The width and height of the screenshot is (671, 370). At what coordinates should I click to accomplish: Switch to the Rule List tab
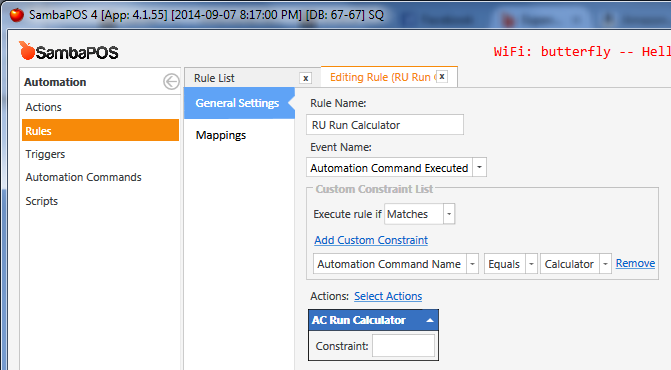[x=214, y=78]
